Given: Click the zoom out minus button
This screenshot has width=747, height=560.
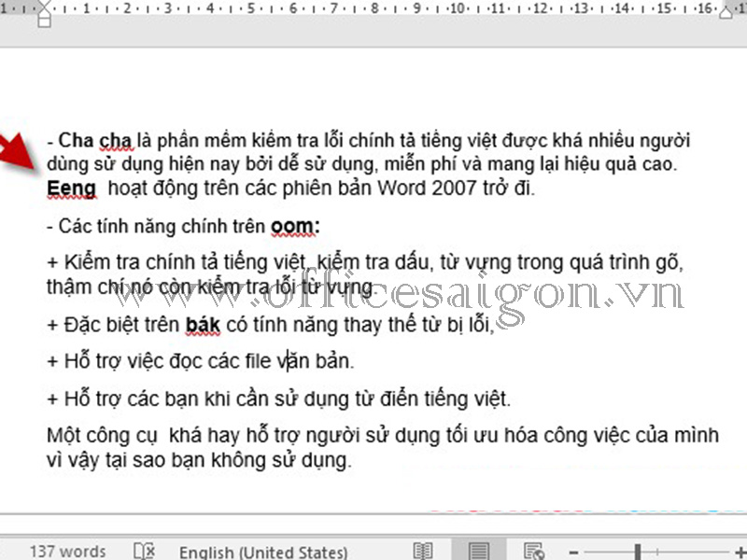Looking at the screenshot, I should point(573,553).
